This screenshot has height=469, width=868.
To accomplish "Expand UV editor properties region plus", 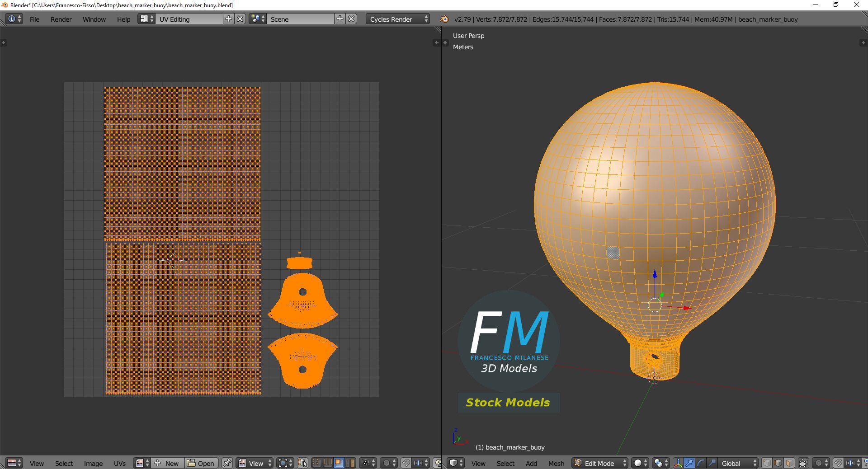I will [436, 42].
